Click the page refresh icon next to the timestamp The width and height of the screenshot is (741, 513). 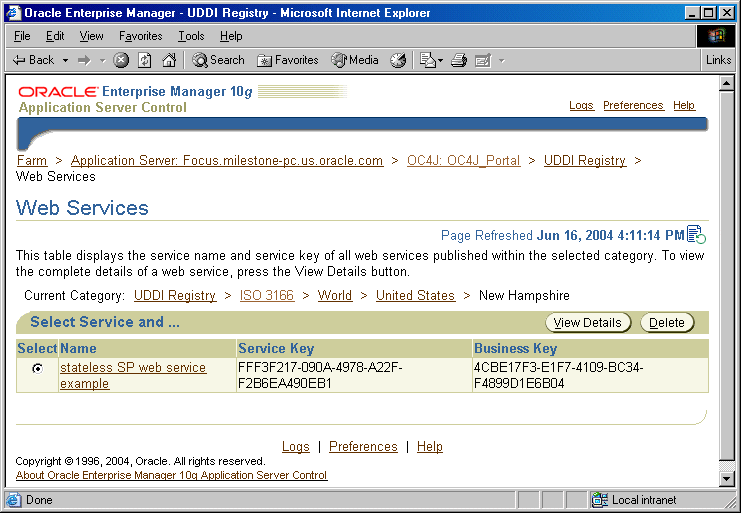(696, 235)
